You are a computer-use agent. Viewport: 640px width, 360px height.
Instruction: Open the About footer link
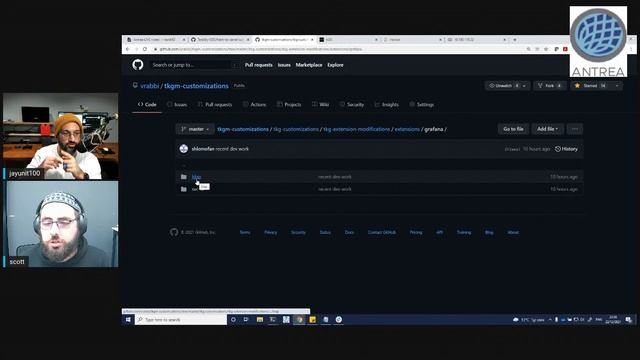pos(513,232)
